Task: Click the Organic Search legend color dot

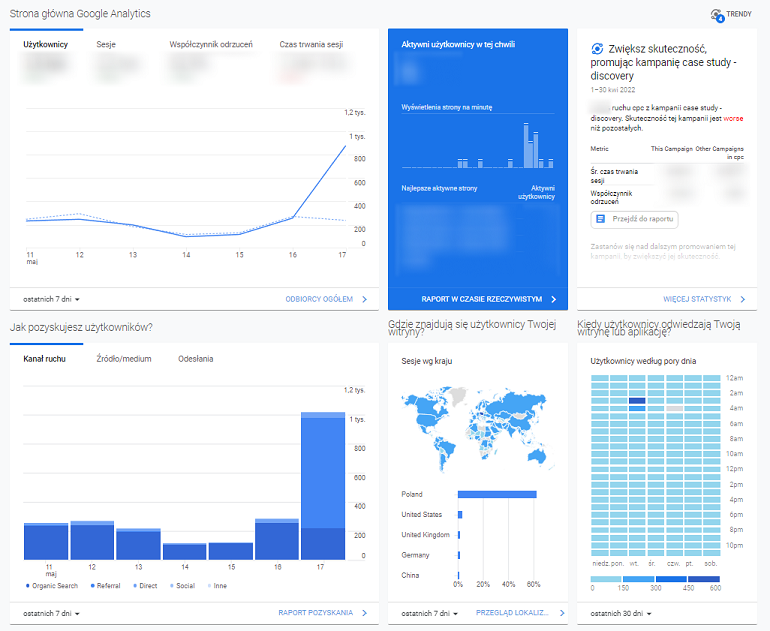Action: 27,585
